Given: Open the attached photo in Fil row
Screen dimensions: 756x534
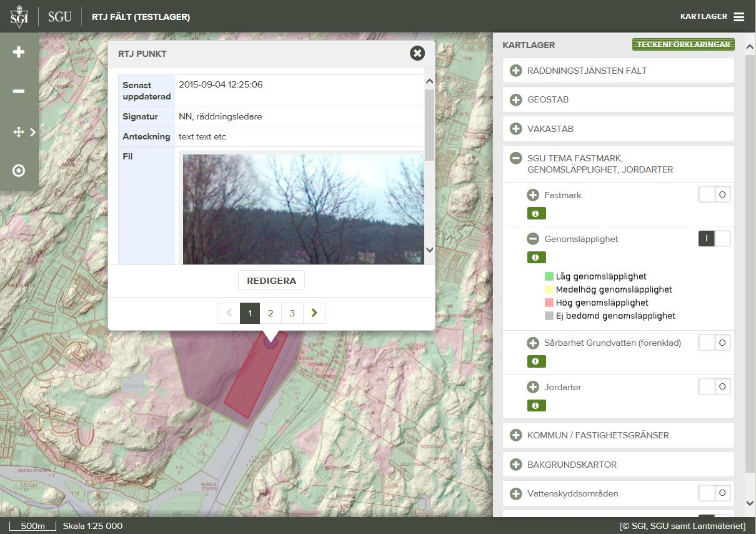Looking at the screenshot, I should 303,209.
